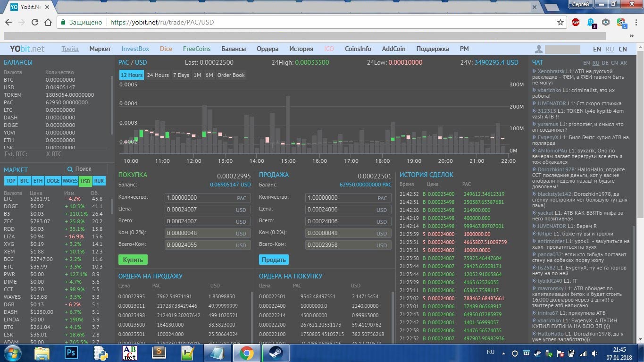Click the balances list scrollbar
This screenshot has width=644, height=362.
(112, 105)
